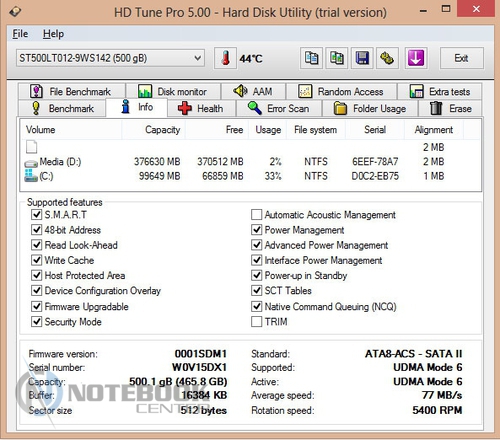Click the copy info to clipboard icon
Image resolution: width=500 pixels, height=440 pixels.
(x=311, y=58)
